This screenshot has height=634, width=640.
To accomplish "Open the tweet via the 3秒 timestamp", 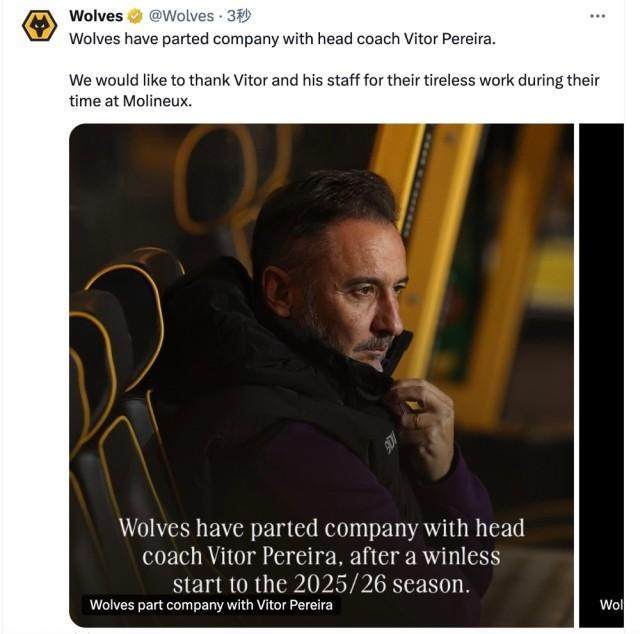I will pyautogui.click(x=239, y=16).
